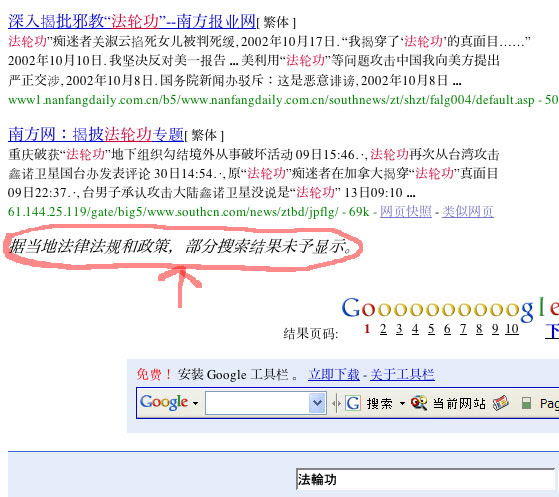Click the green 61.144.25.119/gate/big5 URL text
This screenshot has width=559, height=497.
pyautogui.click(x=173, y=212)
